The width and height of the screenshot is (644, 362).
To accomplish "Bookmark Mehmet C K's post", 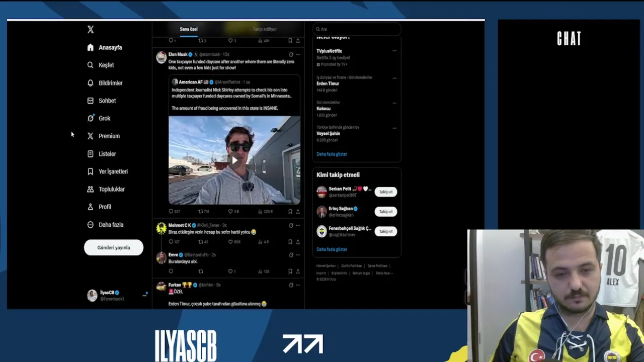I will (x=290, y=242).
